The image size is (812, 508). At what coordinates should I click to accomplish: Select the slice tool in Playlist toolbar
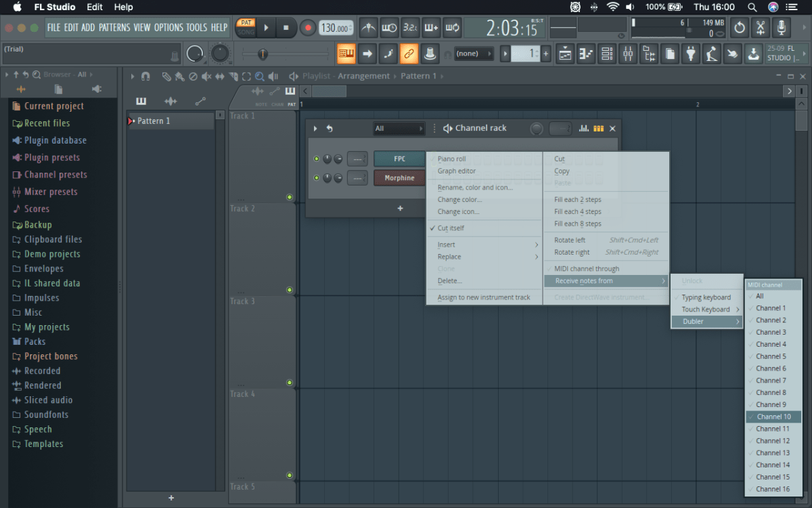(233, 77)
